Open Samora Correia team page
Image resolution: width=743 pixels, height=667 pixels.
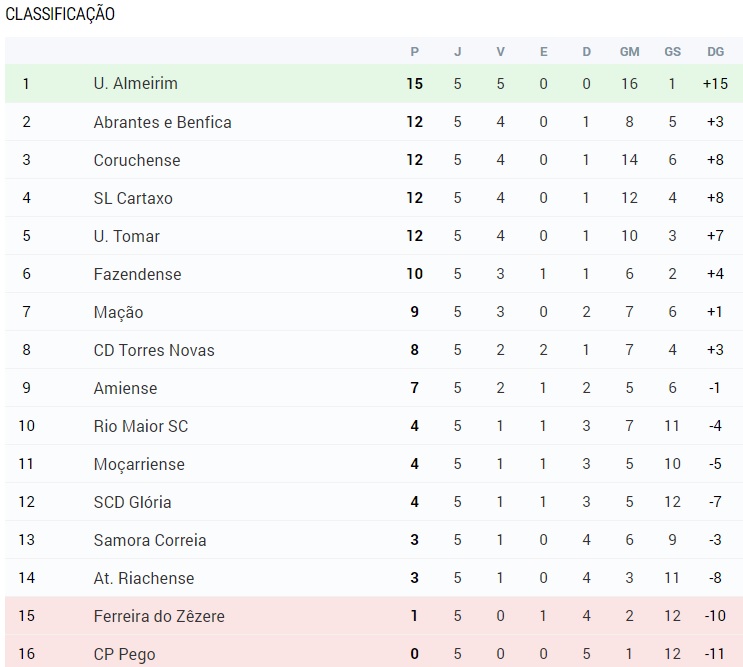pyautogui.click(x=150, y=540)
